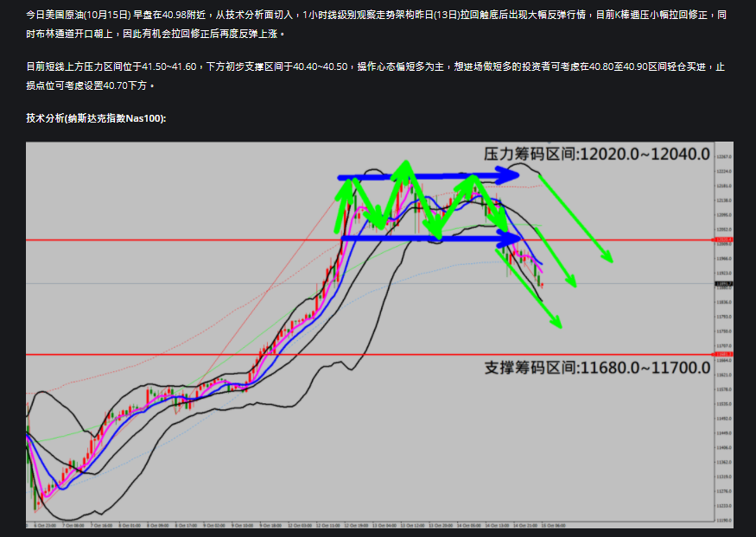Click the line starting '目前短线上方压力区间位于41.50~41.60'
Screen dimensions: 756x537
[x=375, y=66]
